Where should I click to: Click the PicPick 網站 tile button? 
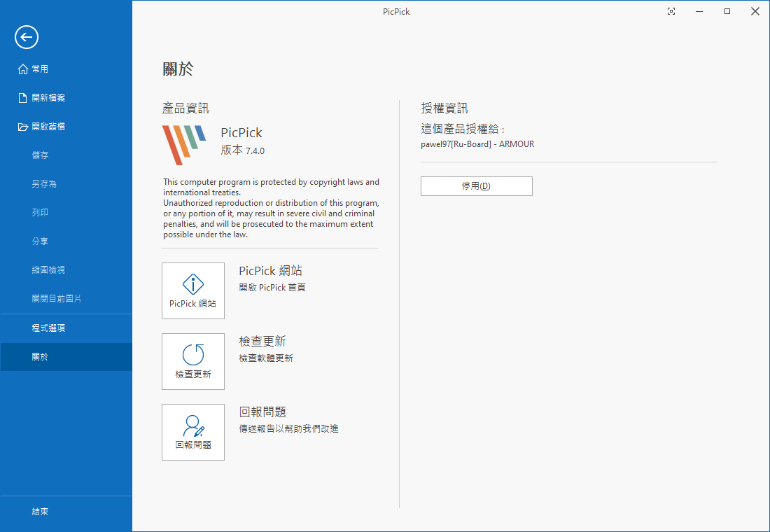pyautogui.click(x=193, y=290)
